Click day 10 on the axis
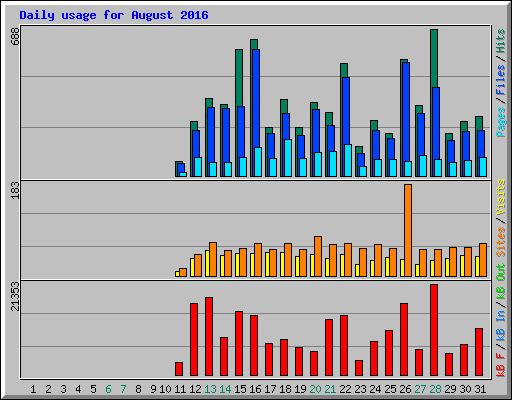512x400 pixels. click(x=165, y=389)
